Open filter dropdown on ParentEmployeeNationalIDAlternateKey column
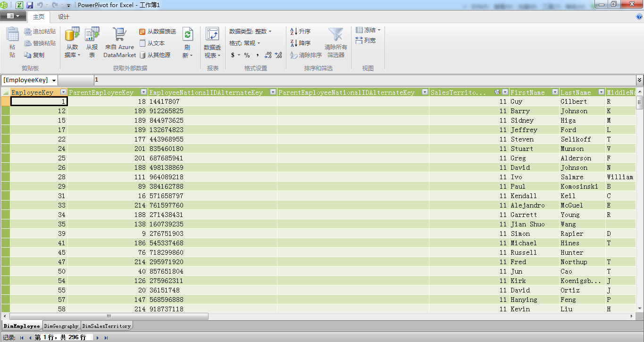Viewport: 644px width, 342px height. coord(425,92)
